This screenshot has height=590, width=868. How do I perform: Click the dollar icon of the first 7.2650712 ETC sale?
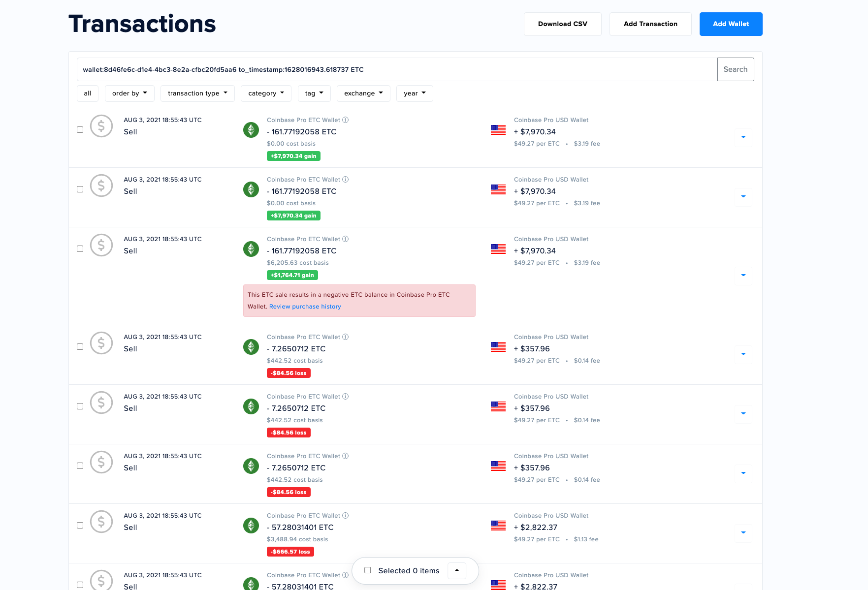101,343
